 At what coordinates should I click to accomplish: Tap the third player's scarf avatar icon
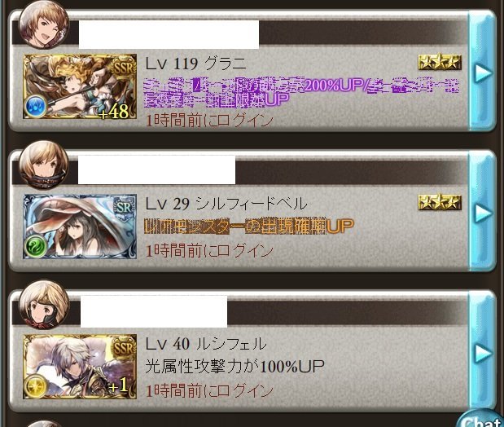[44, 305]
